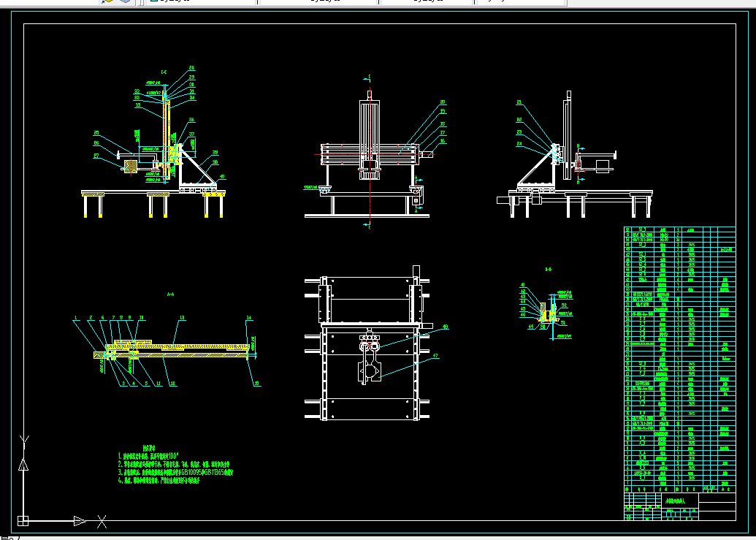The height and width of the screenshot is (540, 756).
Task: Click the drawing name cell in title block
Action: [680, 500]
